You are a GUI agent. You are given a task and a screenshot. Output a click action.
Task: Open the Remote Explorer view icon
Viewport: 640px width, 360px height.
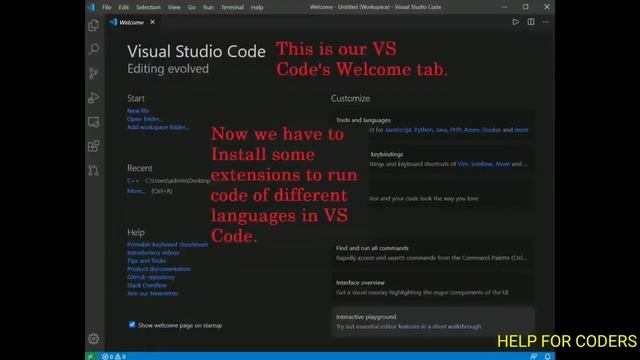point(93,122)
